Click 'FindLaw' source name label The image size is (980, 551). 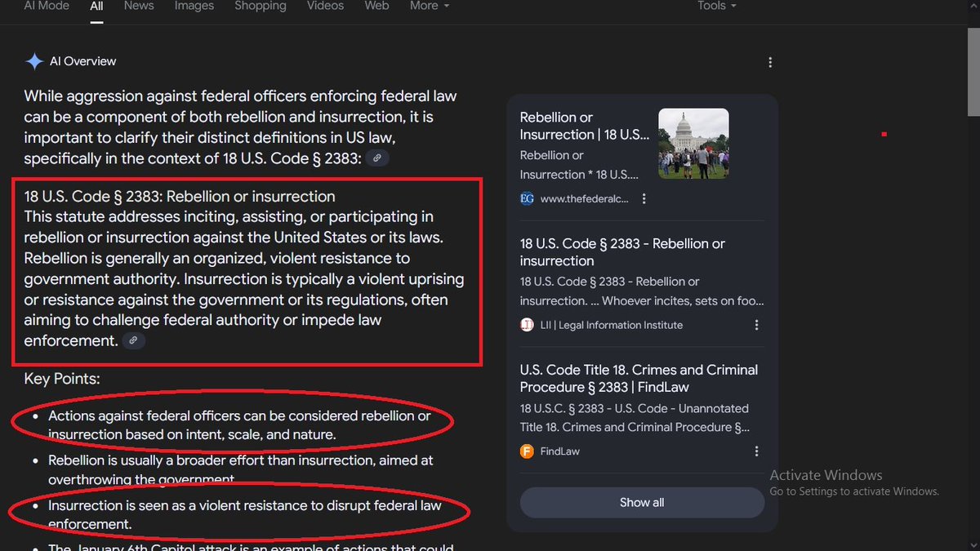[560, 451]
